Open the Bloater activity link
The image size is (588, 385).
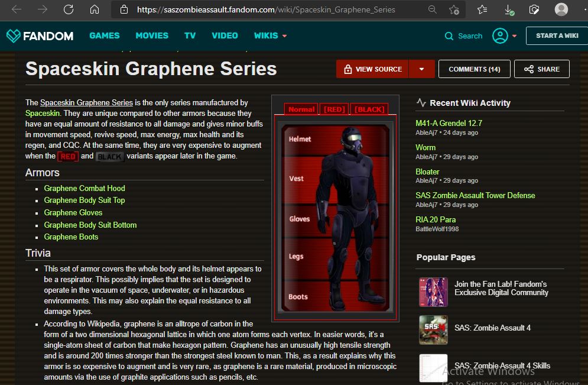[x=427, y=172]
